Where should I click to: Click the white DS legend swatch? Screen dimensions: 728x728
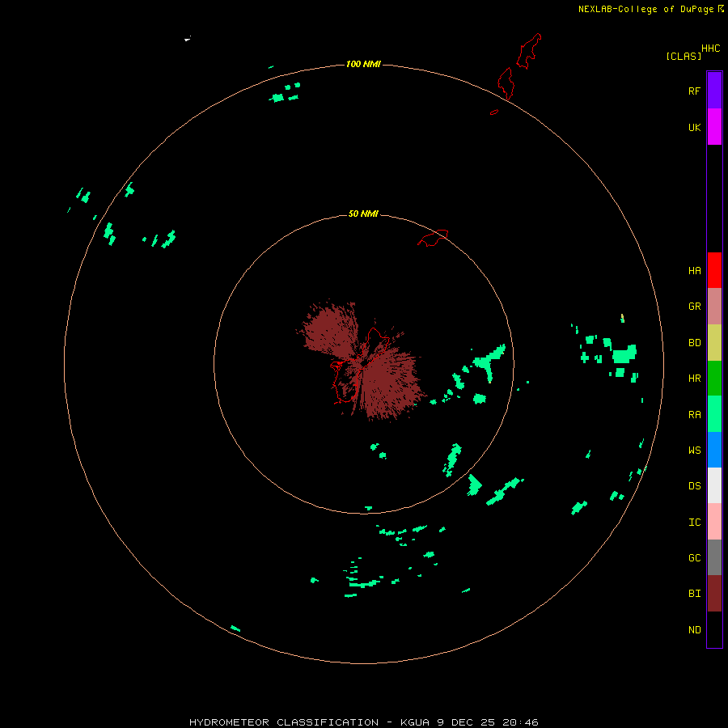click(x=714, y=485)
